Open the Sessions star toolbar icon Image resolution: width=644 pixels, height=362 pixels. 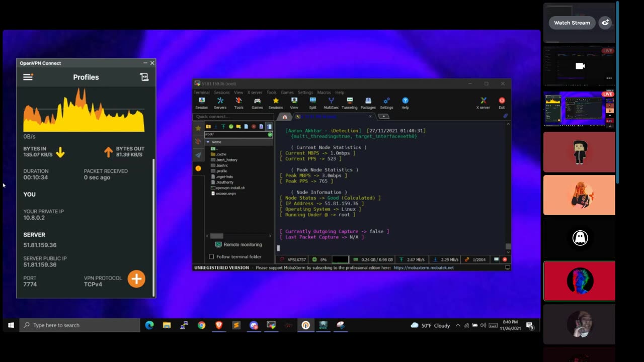tap(275, 103)
